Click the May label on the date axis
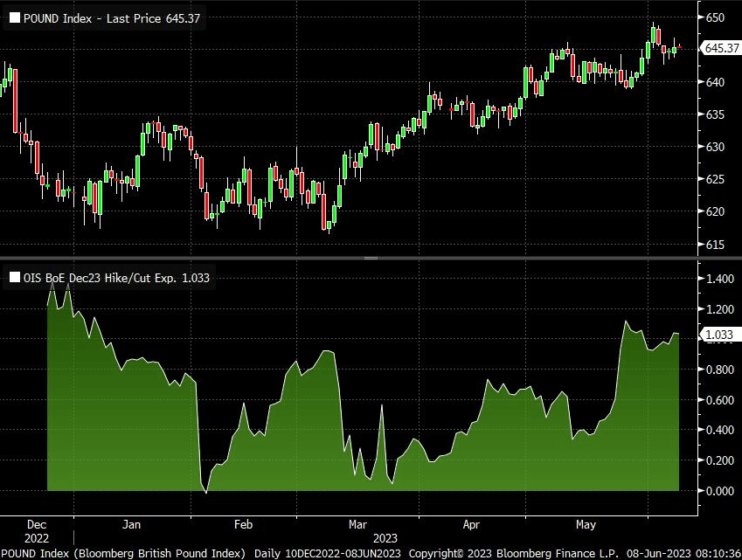This screenshot has width=742, height=560. tap(586, 525)
